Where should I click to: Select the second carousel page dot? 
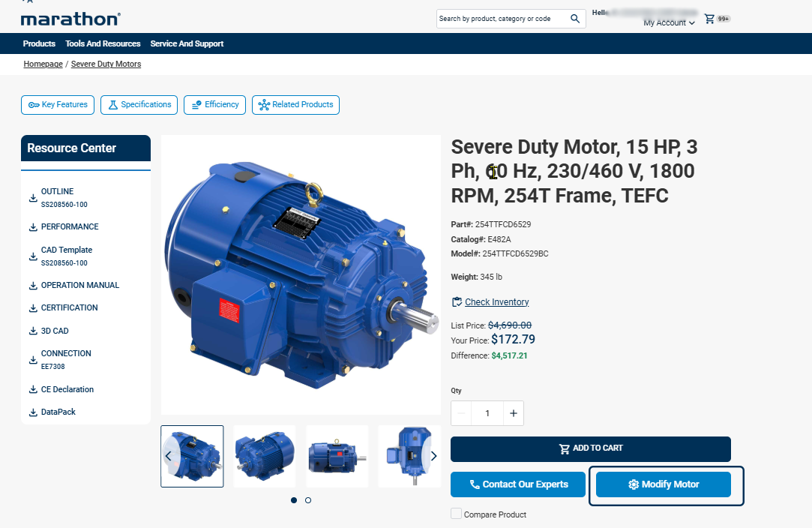click(308, 500)
